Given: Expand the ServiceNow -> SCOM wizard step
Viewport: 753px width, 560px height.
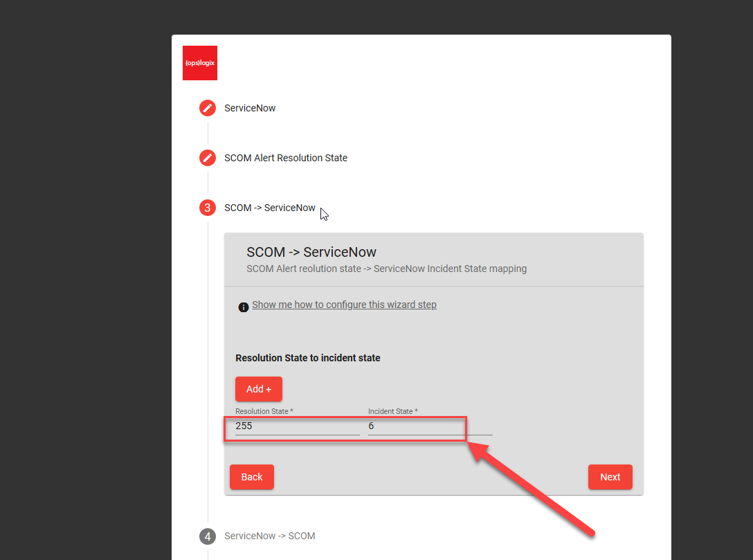Looking at the screenshot, I should 269,536.
